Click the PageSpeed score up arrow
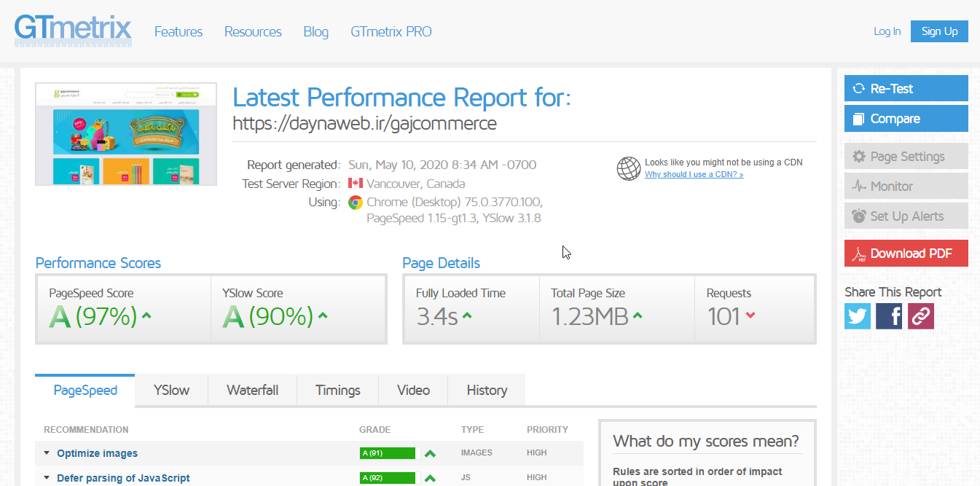 146,315
